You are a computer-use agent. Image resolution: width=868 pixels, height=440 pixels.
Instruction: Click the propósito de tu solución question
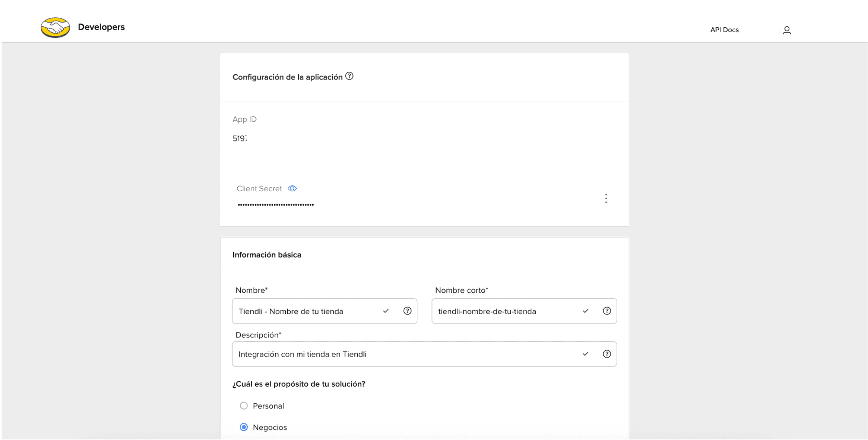299,384
